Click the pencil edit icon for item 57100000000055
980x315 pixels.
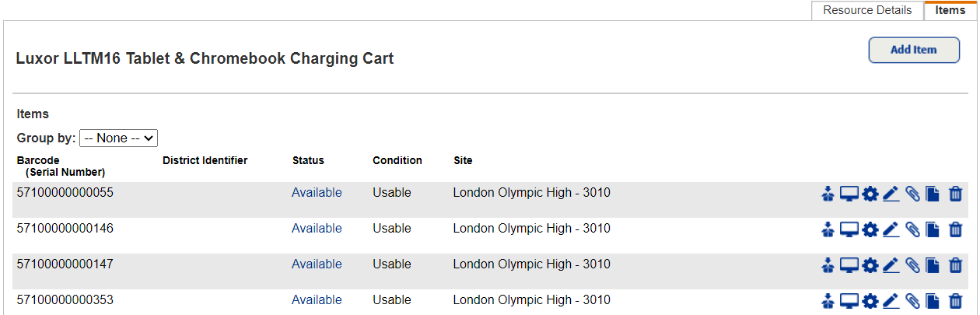pos(891,194)
